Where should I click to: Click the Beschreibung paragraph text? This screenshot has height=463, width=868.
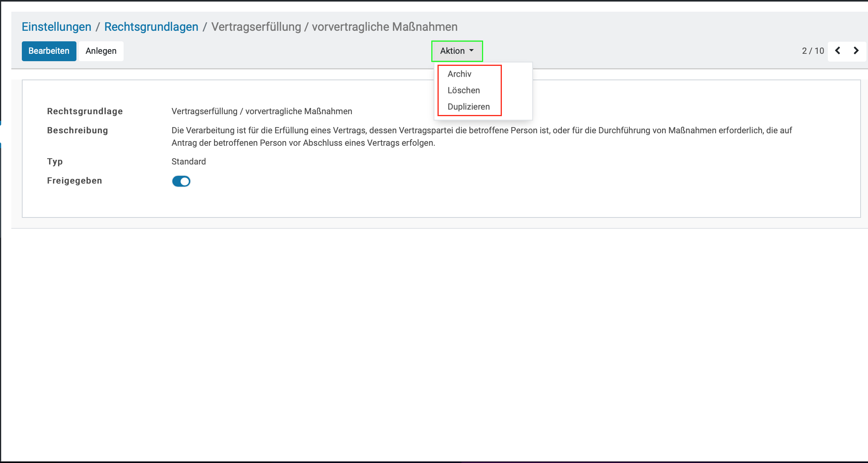tap(482, 136)
